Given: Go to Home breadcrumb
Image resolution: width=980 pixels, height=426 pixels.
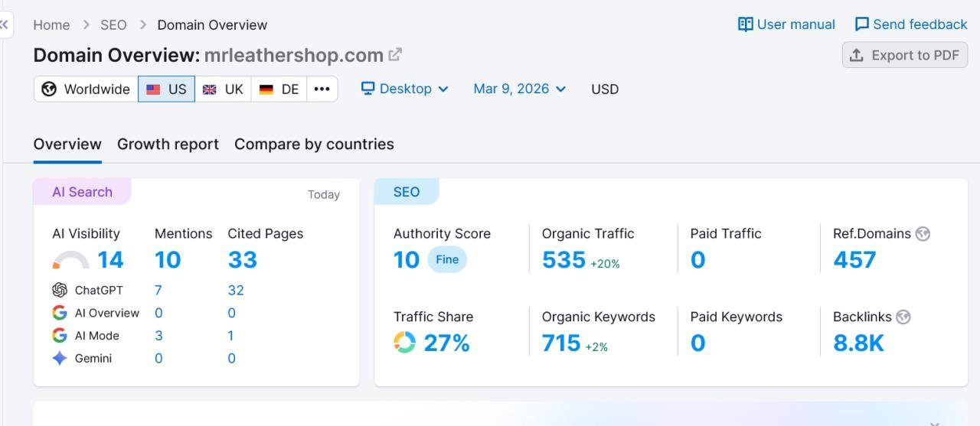Looking at the screenshot, I should (51, 24).
